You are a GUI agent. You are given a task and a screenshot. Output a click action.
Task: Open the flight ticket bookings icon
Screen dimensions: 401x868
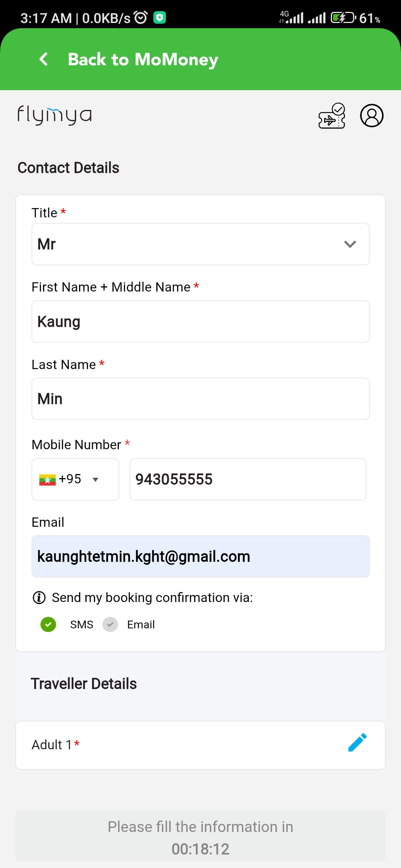pos(332,116)
